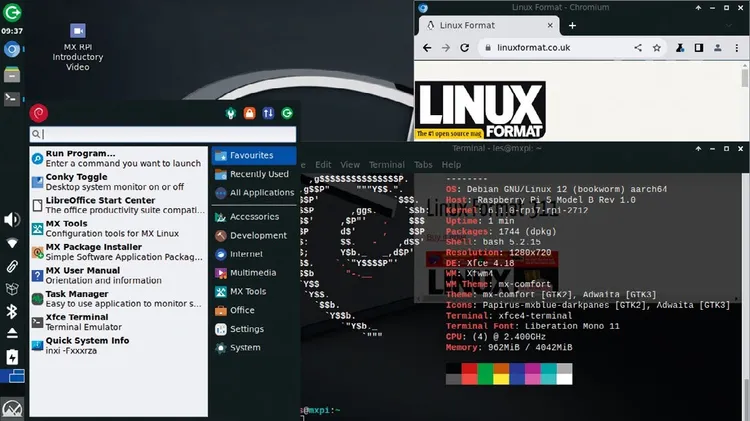The image size is (750, 421).
Task: Launch MX Package Installer
Action: 119,252
